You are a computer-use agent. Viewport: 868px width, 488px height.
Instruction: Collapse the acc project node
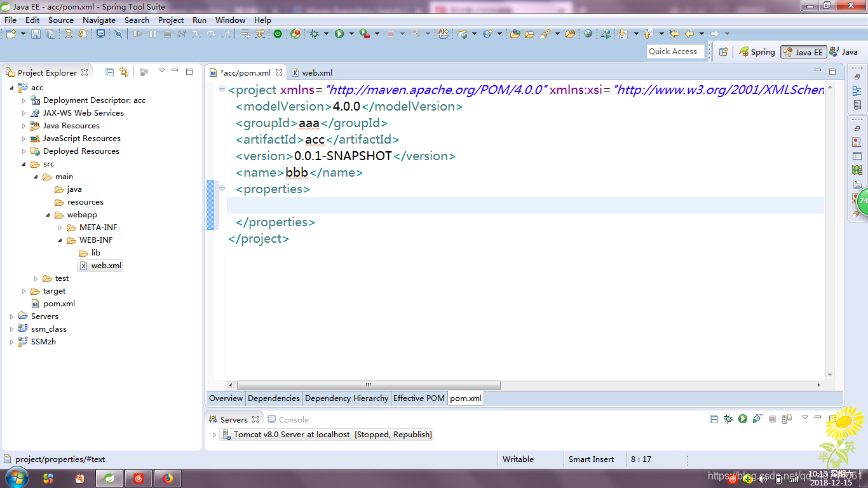click(x=11, y=88)
